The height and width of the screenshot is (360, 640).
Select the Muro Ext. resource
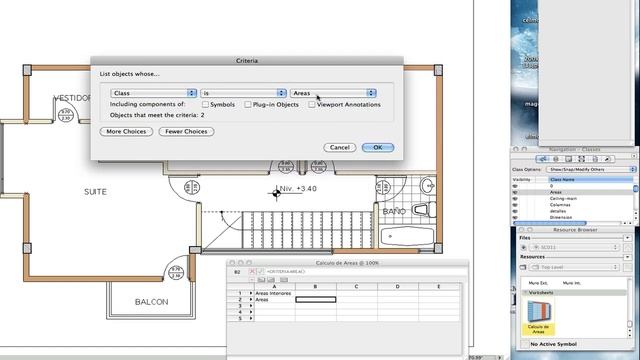tap(538, 283)
